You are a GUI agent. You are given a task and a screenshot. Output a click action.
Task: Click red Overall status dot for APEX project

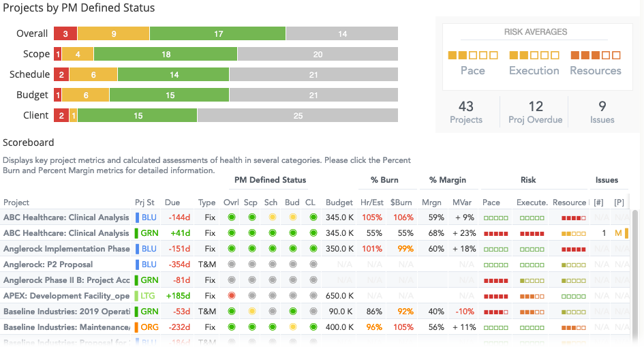pos(232,296)
